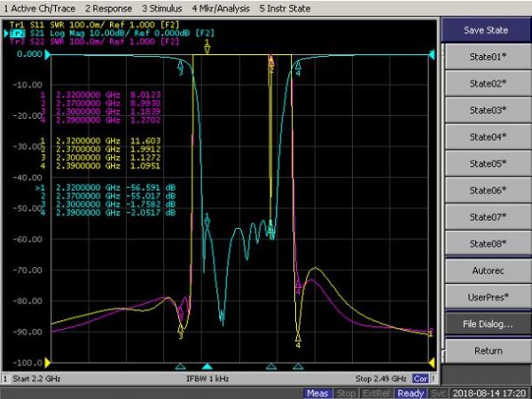The height and width of the screenshot is (399, 532).
Task: Click the UserPres softkey
Action: coord(488,297)
